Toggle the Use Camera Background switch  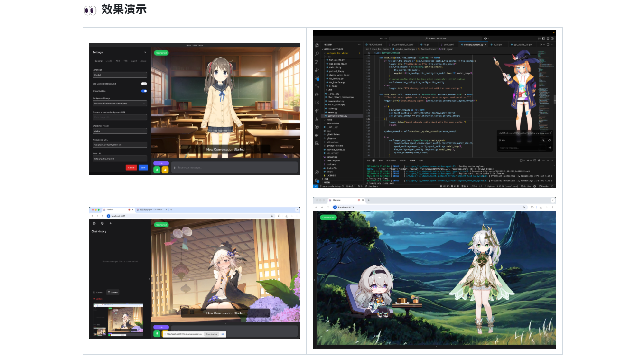pos(144,84)
